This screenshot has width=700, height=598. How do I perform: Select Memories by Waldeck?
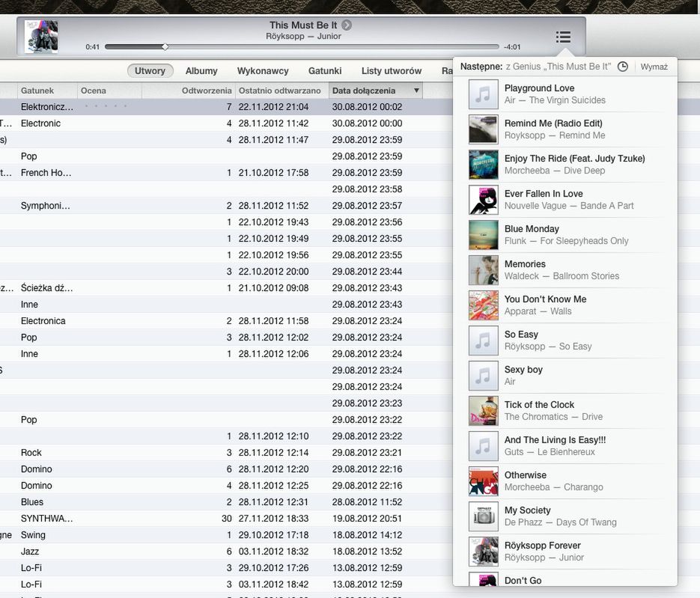pos(566,270)
